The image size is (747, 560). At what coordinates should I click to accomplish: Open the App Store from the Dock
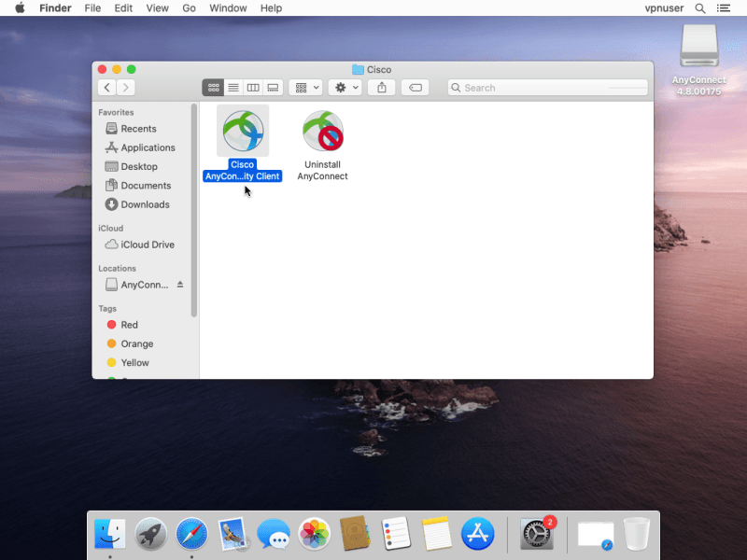477,534
